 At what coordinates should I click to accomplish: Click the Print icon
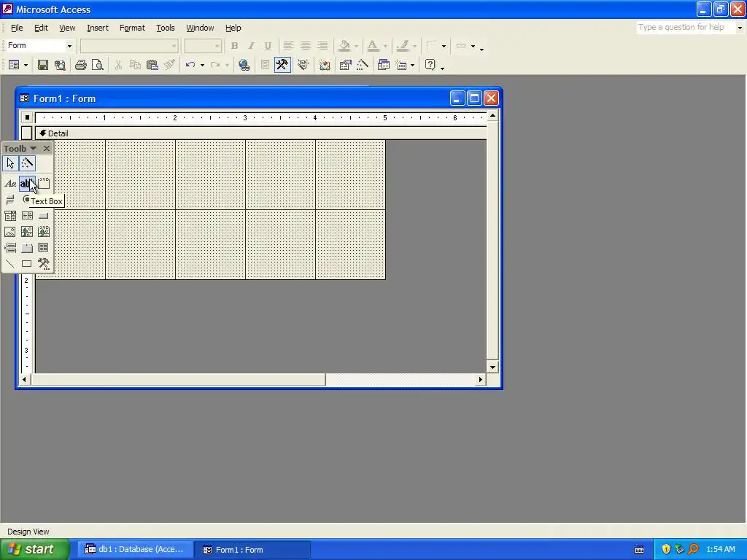coord(81,65)
